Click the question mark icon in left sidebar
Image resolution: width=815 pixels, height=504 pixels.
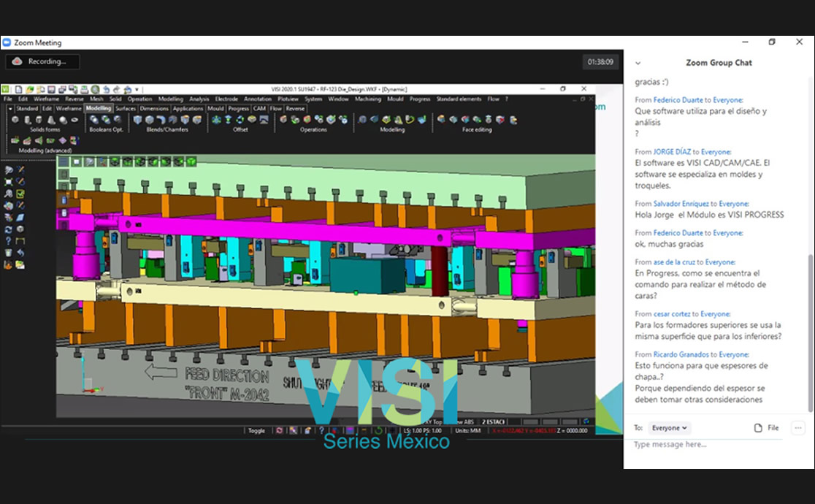tap(8, 241)
